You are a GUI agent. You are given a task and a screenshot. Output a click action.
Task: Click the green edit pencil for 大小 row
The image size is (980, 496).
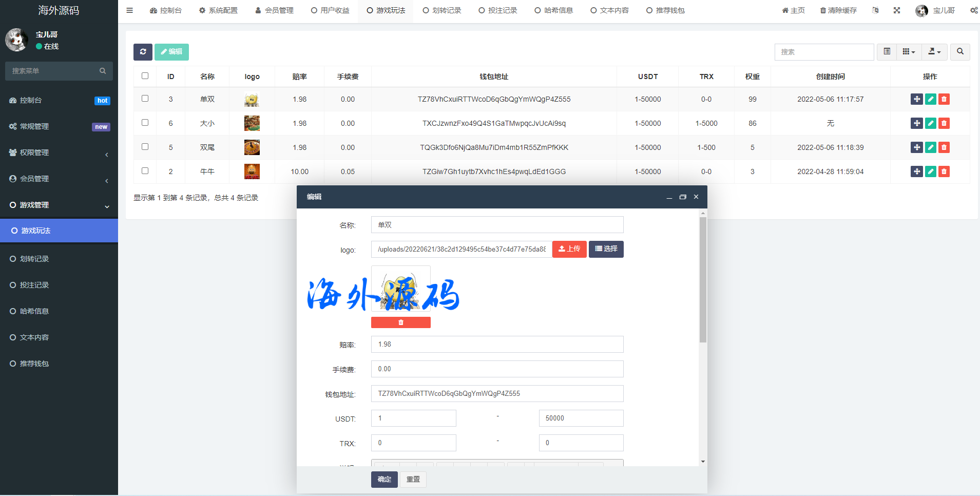(x=930, y=123)
